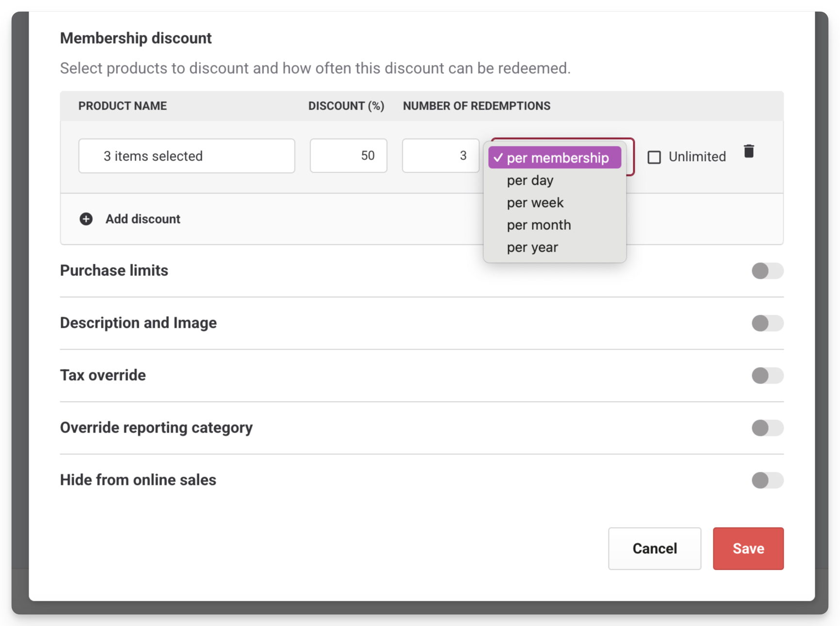Select 'per month' from the list

[x=539, y=225]
